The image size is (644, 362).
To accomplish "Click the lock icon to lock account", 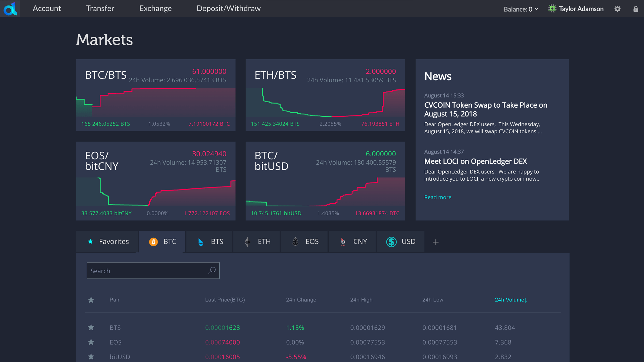I will click(636, 9).
